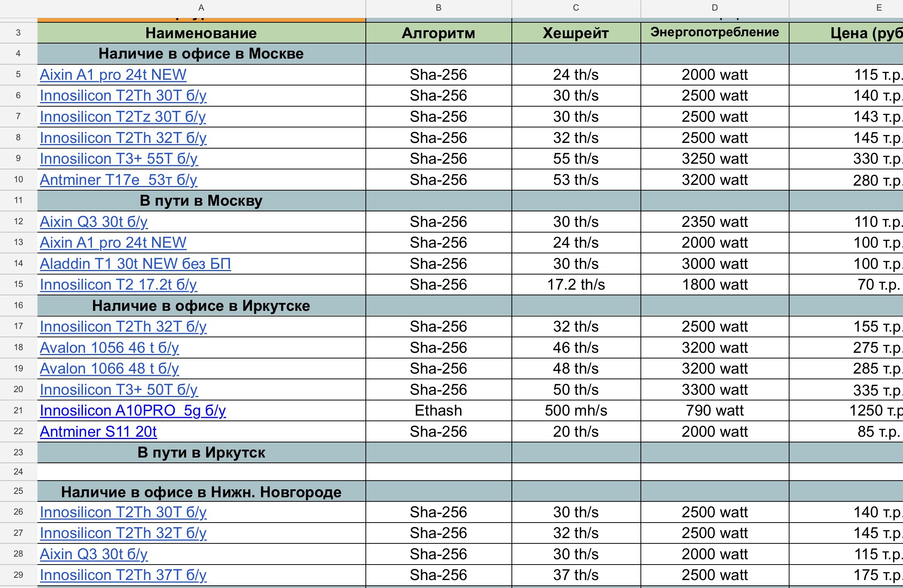Screen dimensions: 903x588
Task: Open the Avalon 1056 46 t б/у link
Action: 109,348
